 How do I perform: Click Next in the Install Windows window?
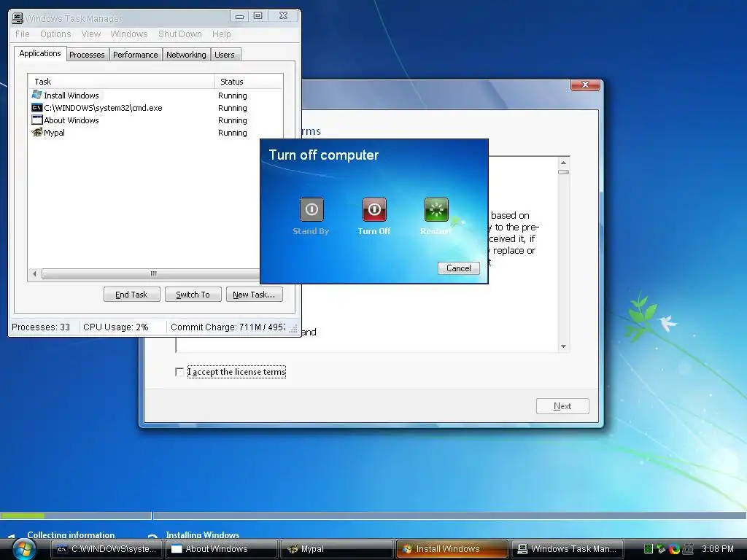click(562, 406)
